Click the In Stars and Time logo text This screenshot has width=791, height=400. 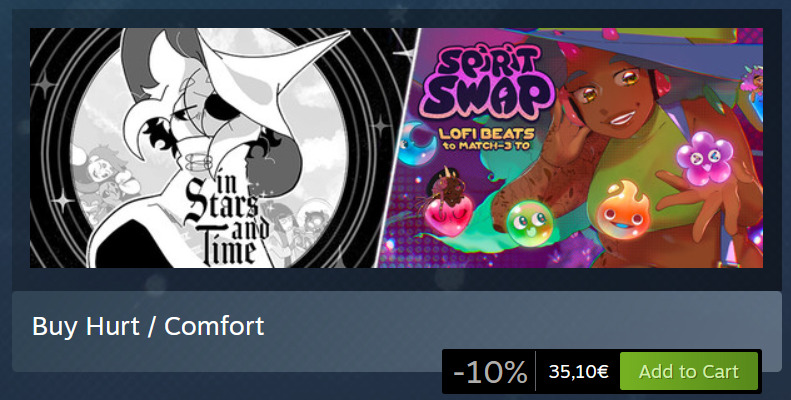(x=226, y=223)
